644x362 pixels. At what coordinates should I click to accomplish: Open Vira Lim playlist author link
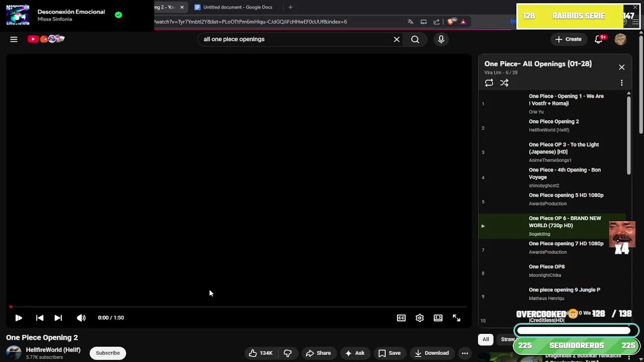[493, 72]
